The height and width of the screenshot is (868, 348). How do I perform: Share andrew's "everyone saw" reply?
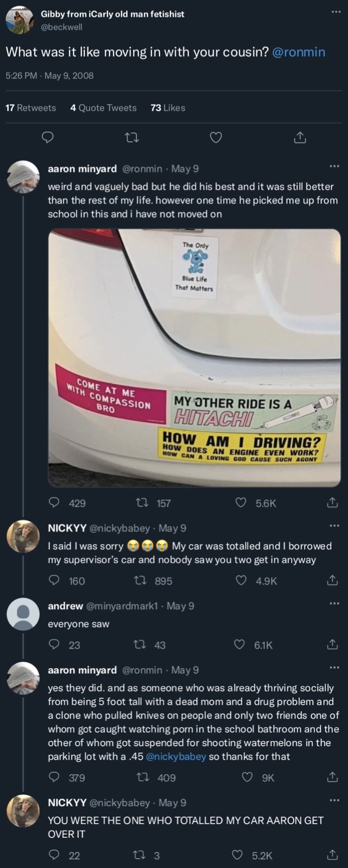coord(332,644)
